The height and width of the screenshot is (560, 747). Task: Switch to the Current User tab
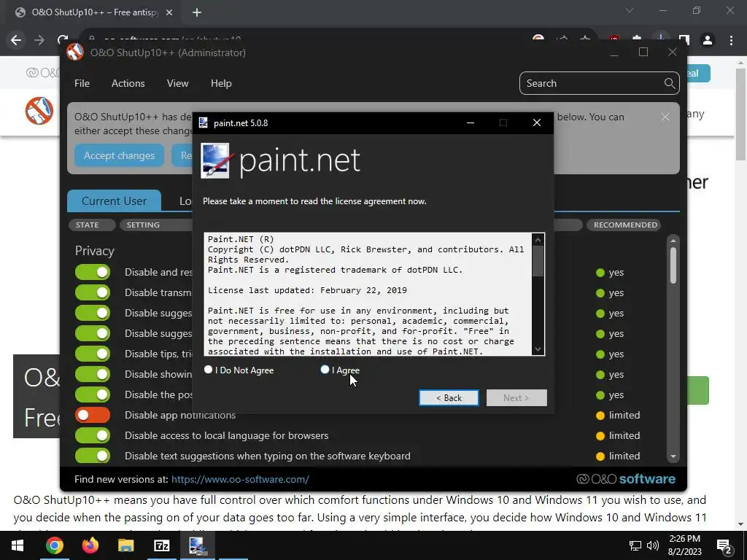click(x=114, y=201)
